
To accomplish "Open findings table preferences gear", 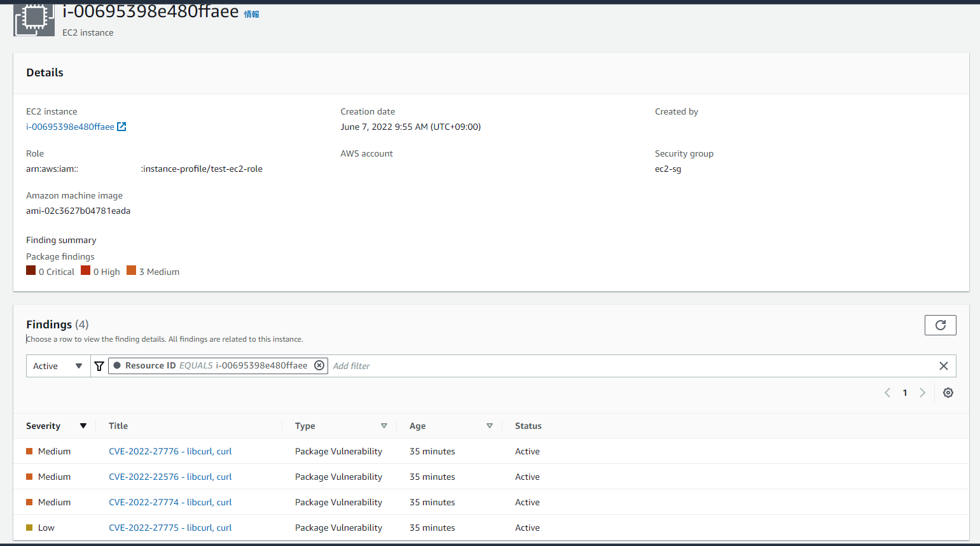I will 948,393.
